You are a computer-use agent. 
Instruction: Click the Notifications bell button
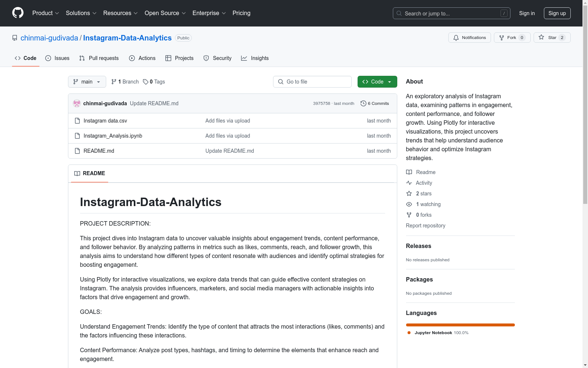(x=469, y=38)
